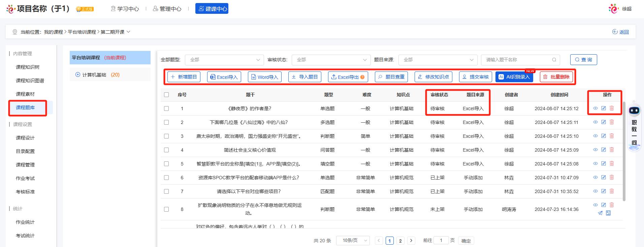Click the 查询 search button
The image size is (644, 247).
click(x=584, y=60)
